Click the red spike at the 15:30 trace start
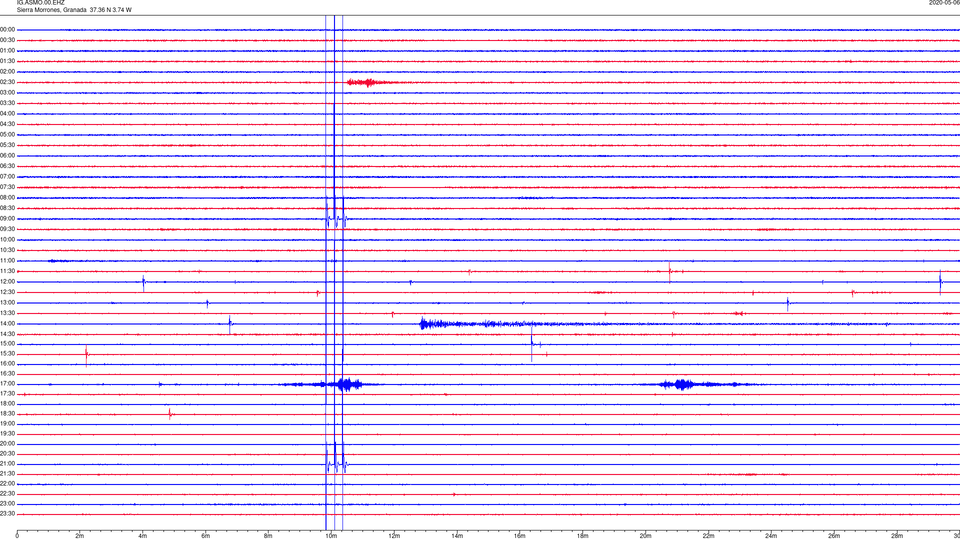960x540 pixels. coord(86,355)
